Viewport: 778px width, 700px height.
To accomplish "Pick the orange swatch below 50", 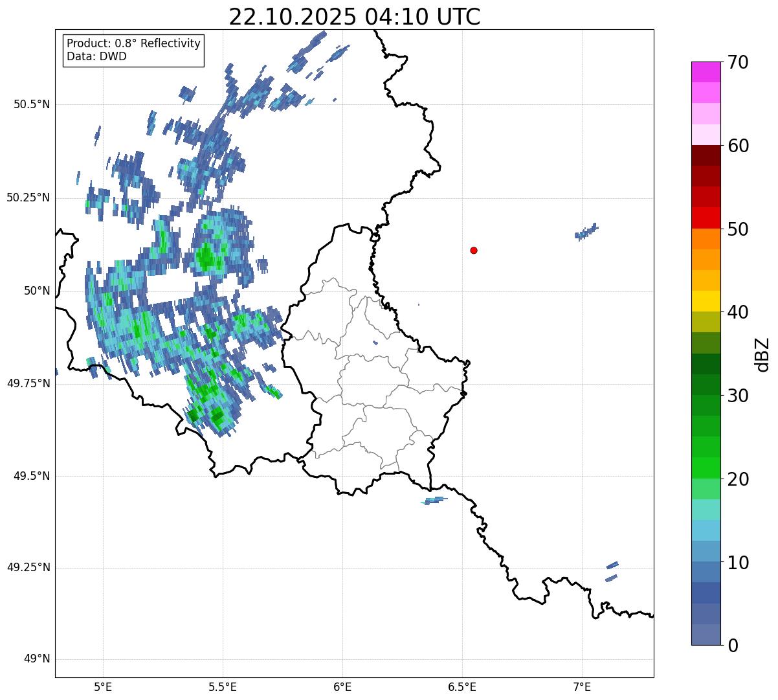I will pos(706,239).
